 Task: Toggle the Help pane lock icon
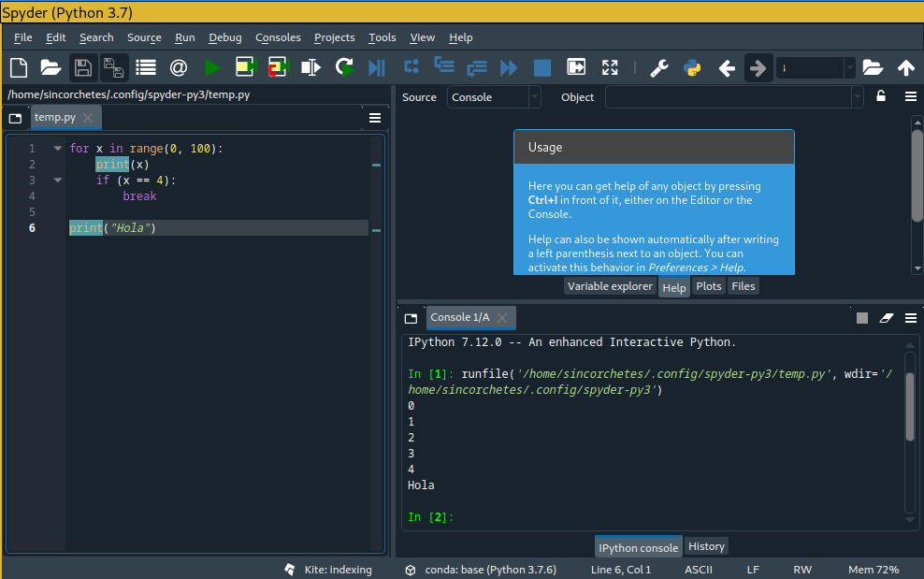coord(881,96)
